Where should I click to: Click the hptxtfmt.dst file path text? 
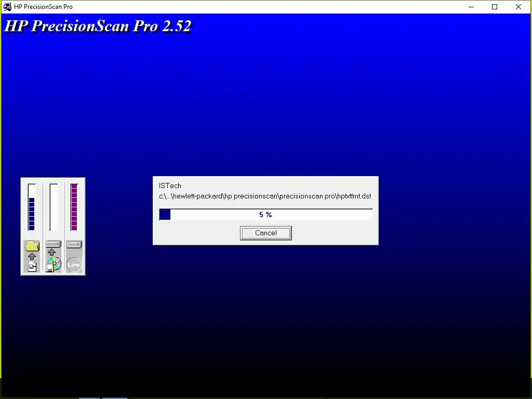[x=265, y=196]
